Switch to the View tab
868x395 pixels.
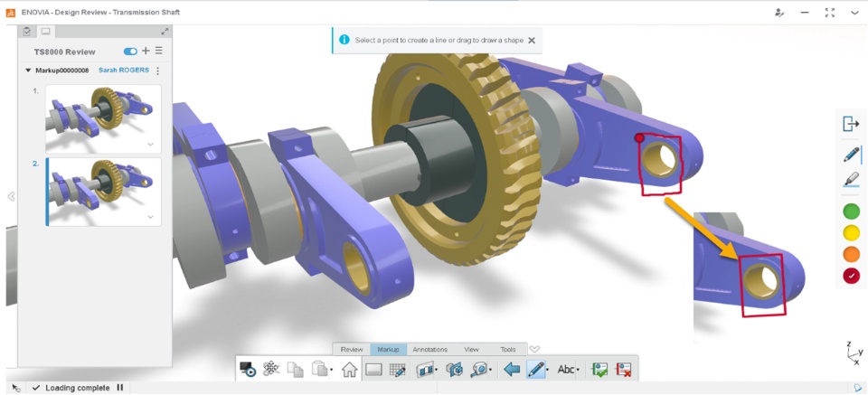471,350
